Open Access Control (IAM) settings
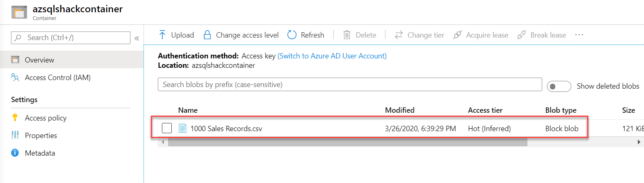The width and height of the screenshot is (644, 183). (x=58, y=78)
